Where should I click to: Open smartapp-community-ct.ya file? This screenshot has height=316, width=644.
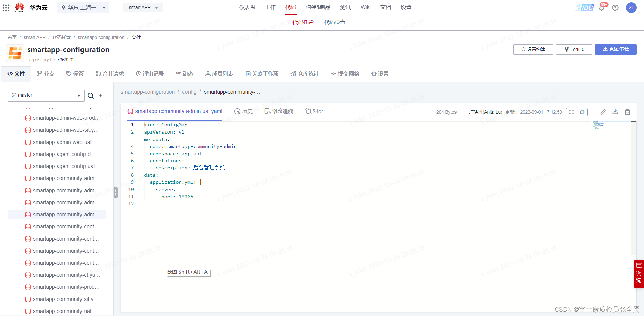coord(63,275)
